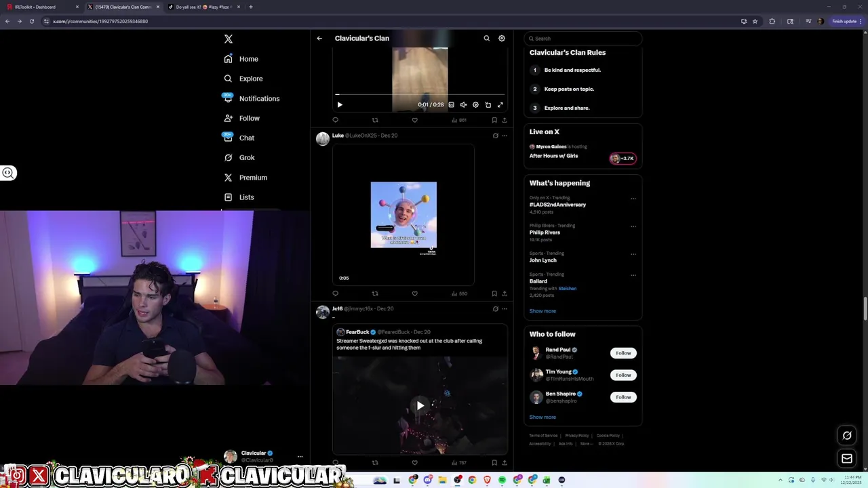Open community settings gear icon

click(502, 39)
